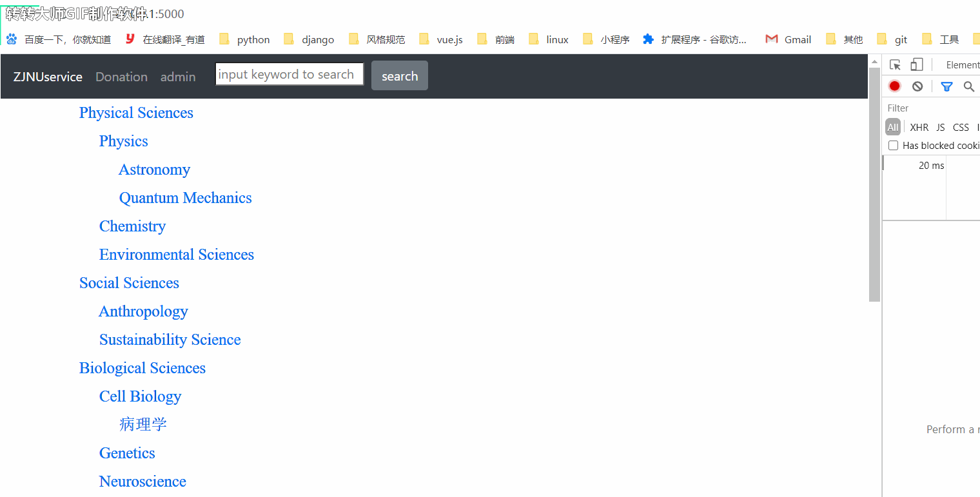Toggle the network filter funnel icon

[946, 86]
